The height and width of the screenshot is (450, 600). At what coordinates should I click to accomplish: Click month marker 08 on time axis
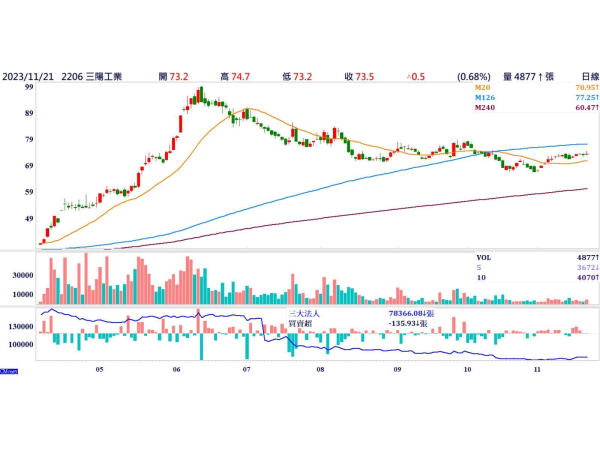pos(321,370)
